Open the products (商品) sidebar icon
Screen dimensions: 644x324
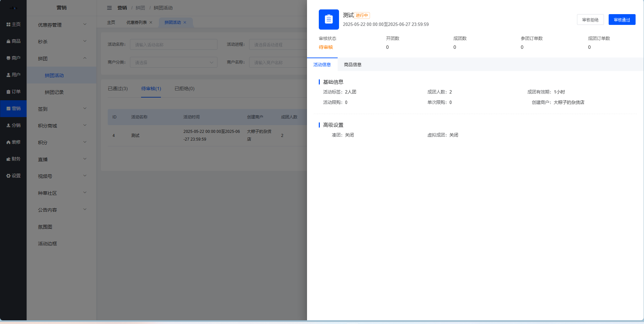click(x=8, y=41)
